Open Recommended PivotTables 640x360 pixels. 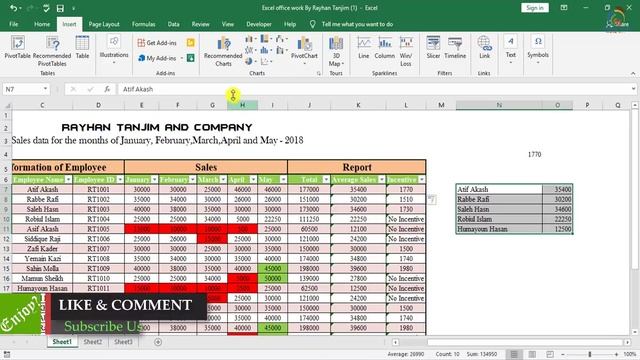[x=52, y=51]
